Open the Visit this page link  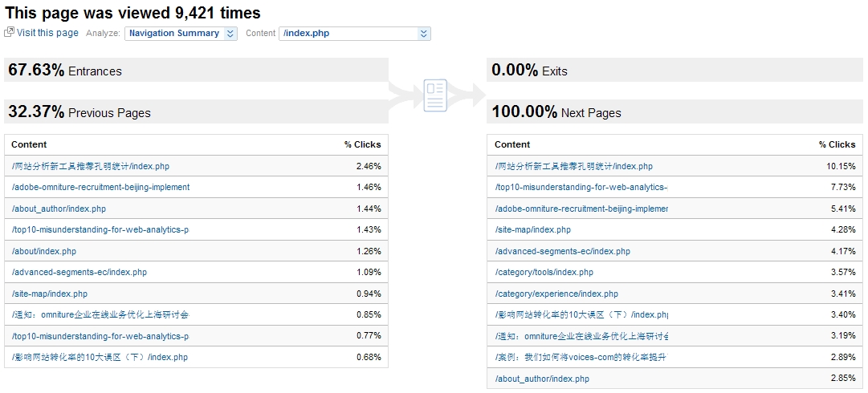coord(47,33)
